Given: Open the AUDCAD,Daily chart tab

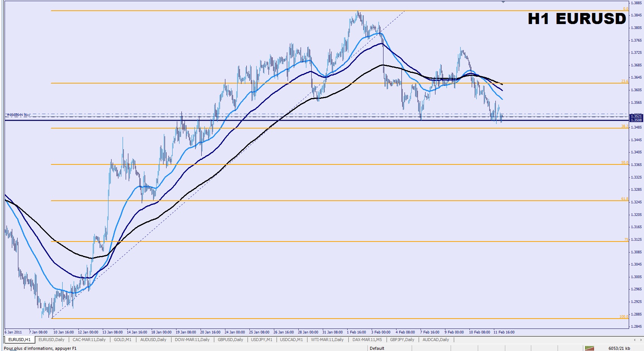Looking at the screenshot, I should 435,340.
